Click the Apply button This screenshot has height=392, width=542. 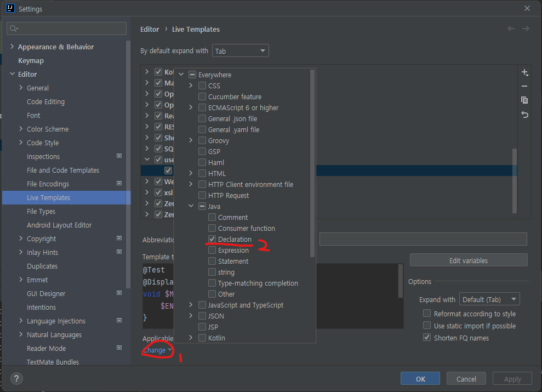(x=512, y=379)
